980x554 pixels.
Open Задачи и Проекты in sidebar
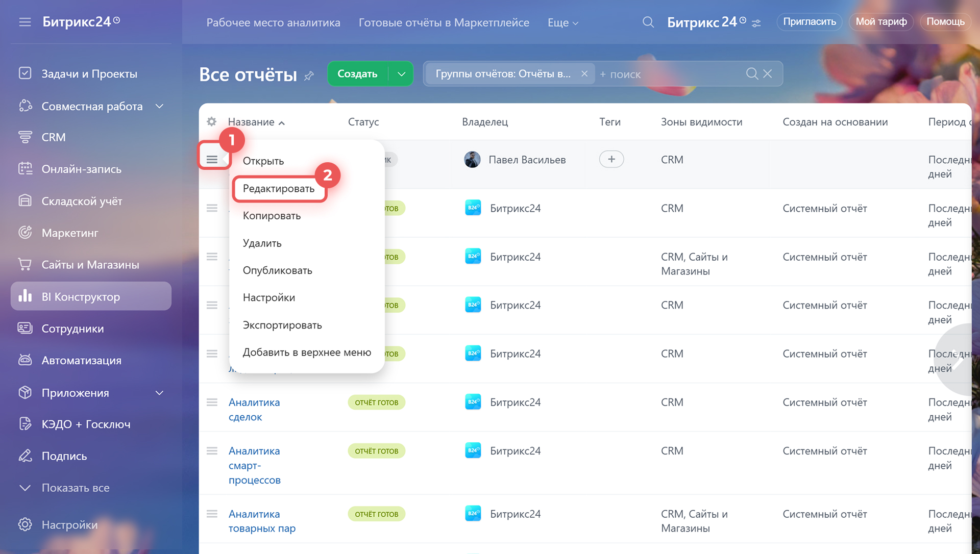click(x=89, y=73)
